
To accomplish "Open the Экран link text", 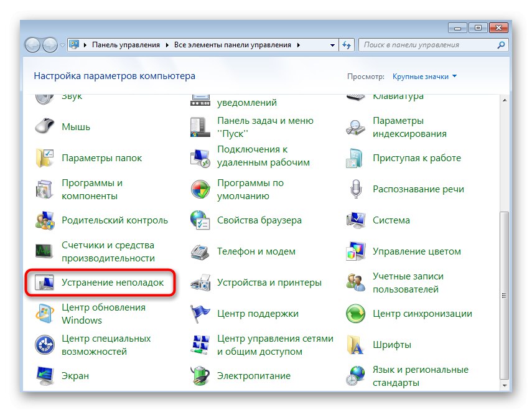I will click(75, 376).
